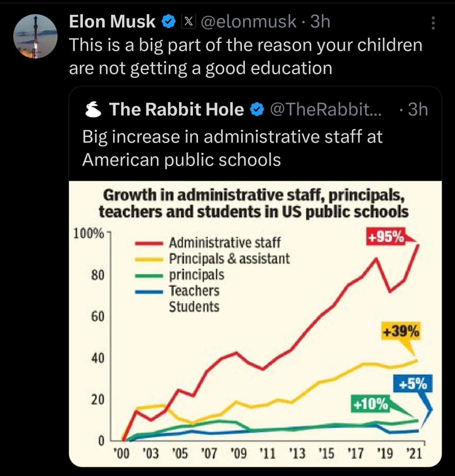The width and height of the screenshot is (455, 476).
Task: Click the green +10% chart label
Action: pos(370,404)
